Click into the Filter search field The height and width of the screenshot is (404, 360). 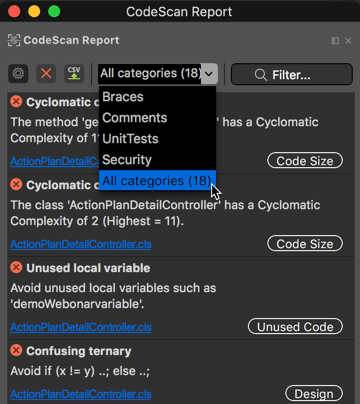(292, 75)
